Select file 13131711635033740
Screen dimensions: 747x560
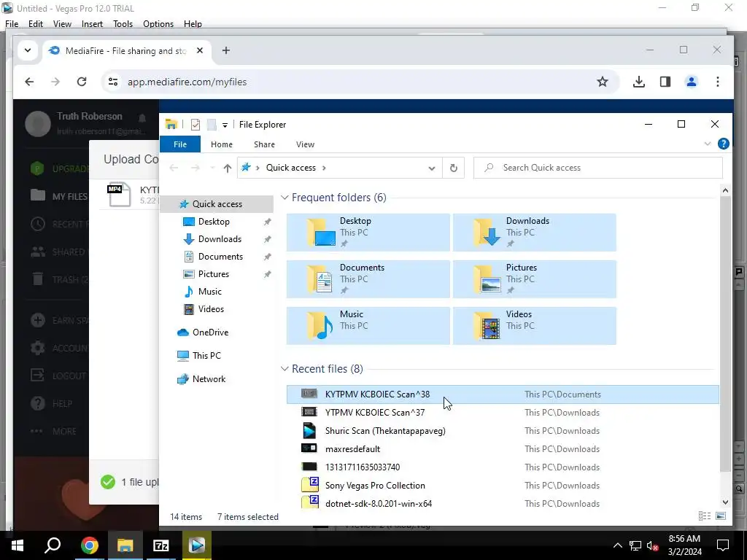click(503, 467)
